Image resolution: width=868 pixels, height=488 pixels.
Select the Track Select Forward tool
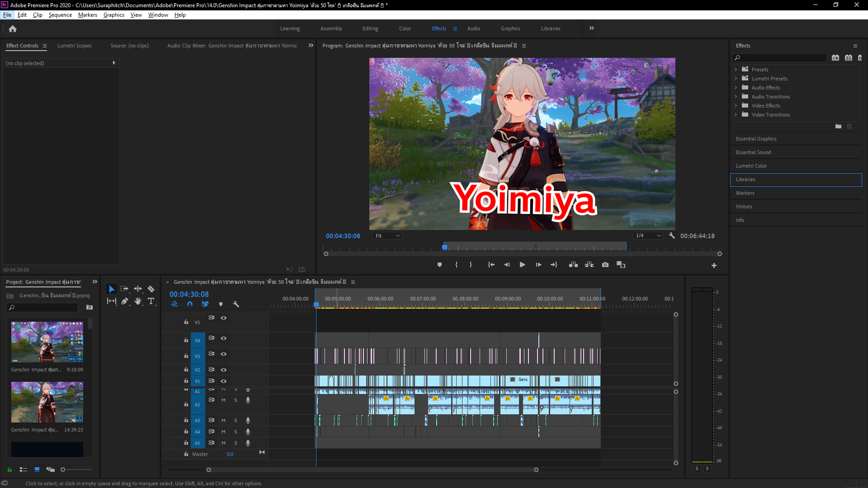click(125, 289)
